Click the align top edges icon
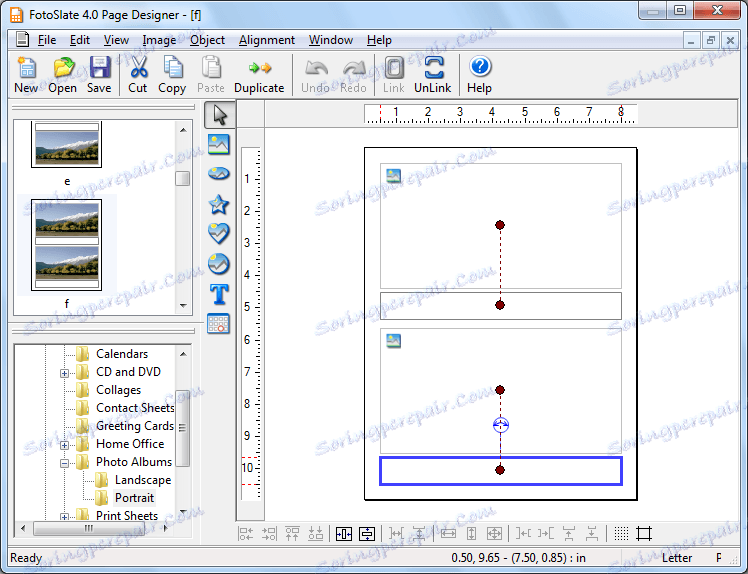The width and height of the screenshot is (748, 574). (292, 533)
